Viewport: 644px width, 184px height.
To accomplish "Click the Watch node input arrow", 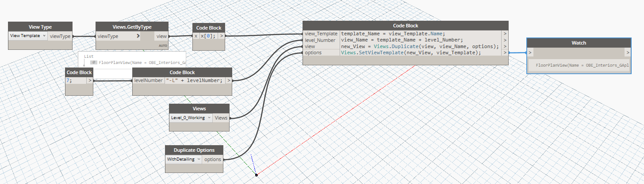I will pos(530,53).
